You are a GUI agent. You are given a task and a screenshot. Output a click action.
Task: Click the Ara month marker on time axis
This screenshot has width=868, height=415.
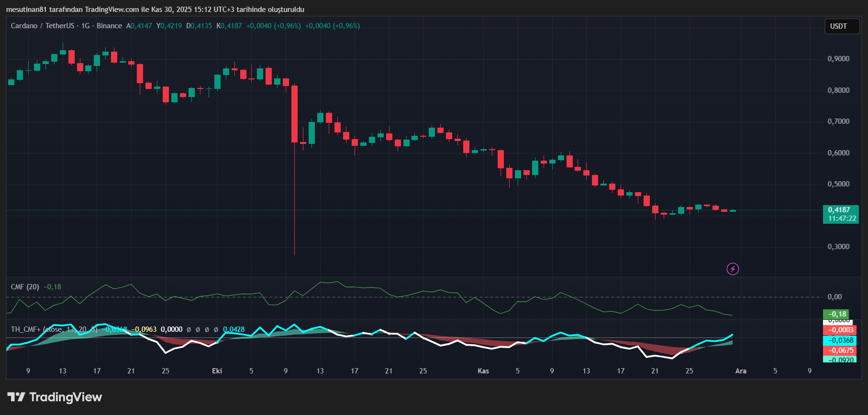coord(741,371)
